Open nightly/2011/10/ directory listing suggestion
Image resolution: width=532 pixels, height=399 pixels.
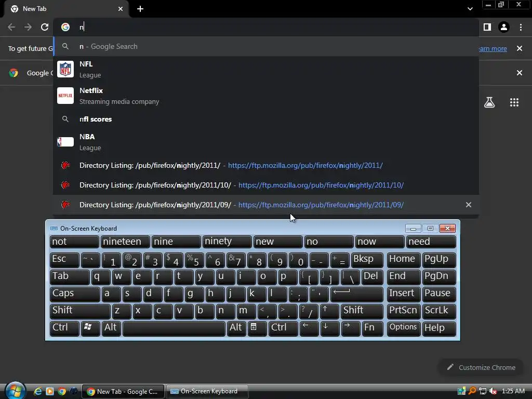(x=266, y=185)
